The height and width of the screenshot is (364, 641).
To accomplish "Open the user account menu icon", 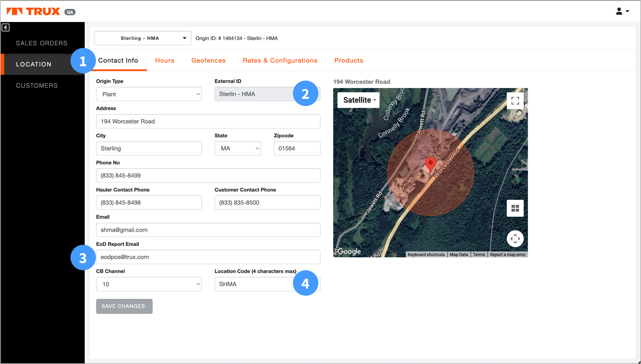I will click(622, 11).
